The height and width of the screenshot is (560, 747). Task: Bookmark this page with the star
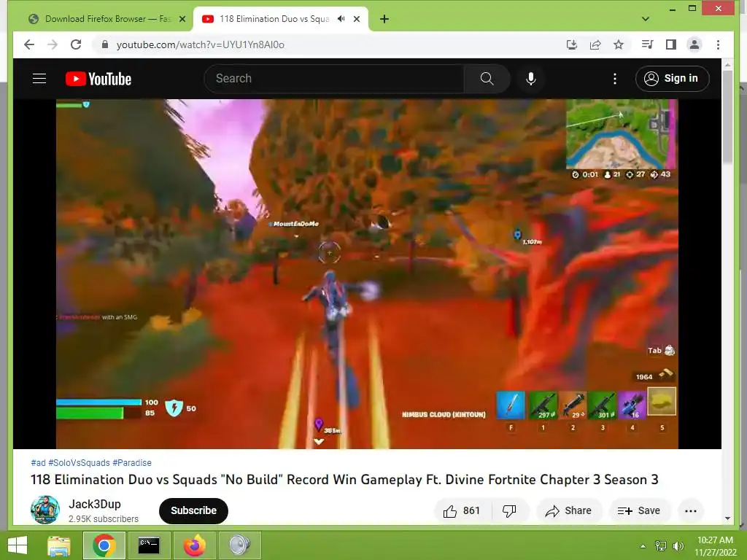coord(619,44)
